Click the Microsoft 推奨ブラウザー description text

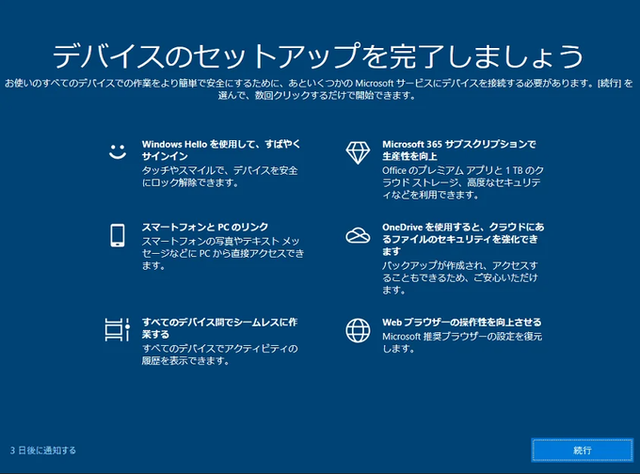pyautogui.click(x=462, y=342)
